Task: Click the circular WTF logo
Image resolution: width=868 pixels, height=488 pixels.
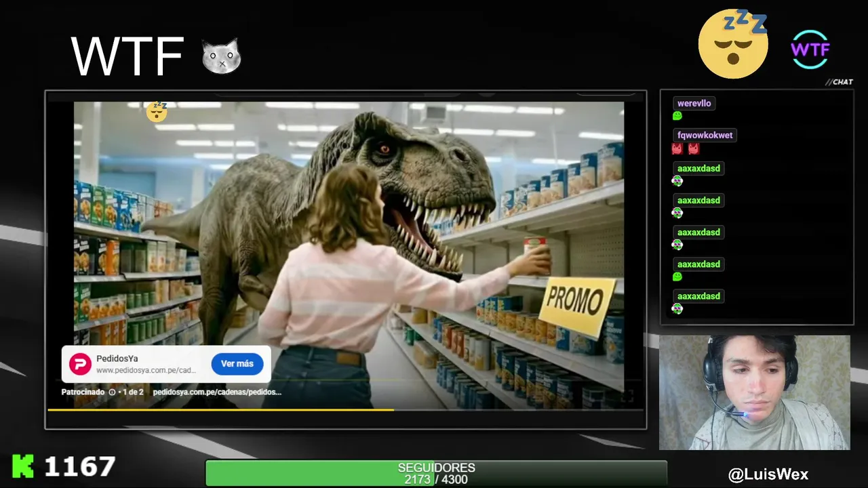Action: click(810, 49)
